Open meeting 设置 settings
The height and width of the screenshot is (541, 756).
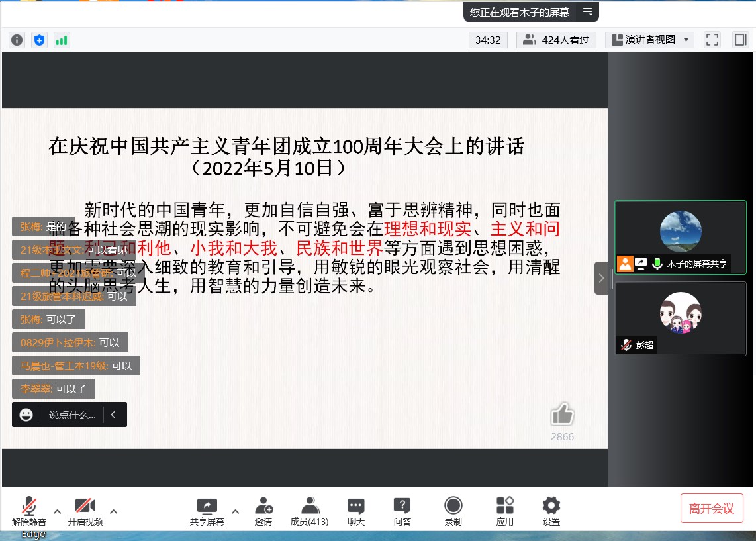(x=551, y=511)
